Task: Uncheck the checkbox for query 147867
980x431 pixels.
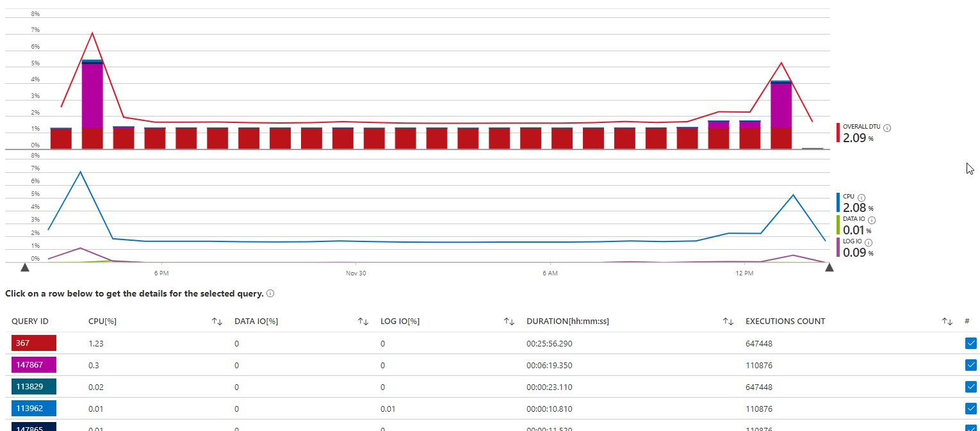Action: 971,365
